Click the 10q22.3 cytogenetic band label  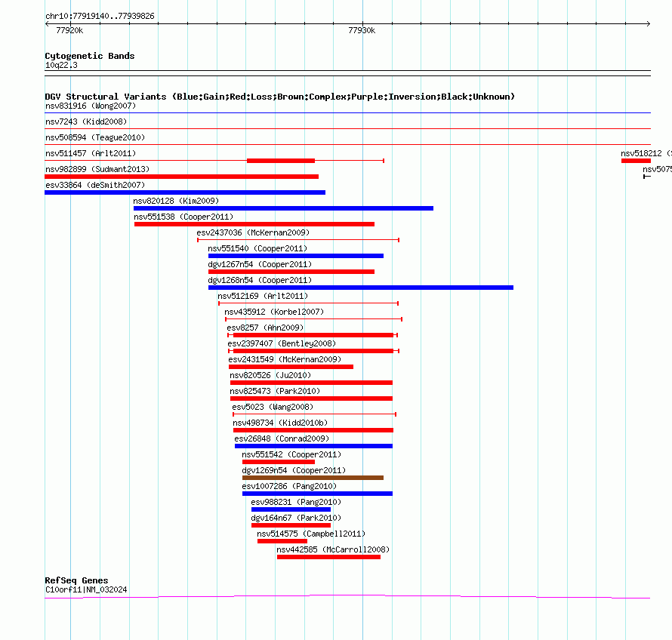tap(61, 65)
